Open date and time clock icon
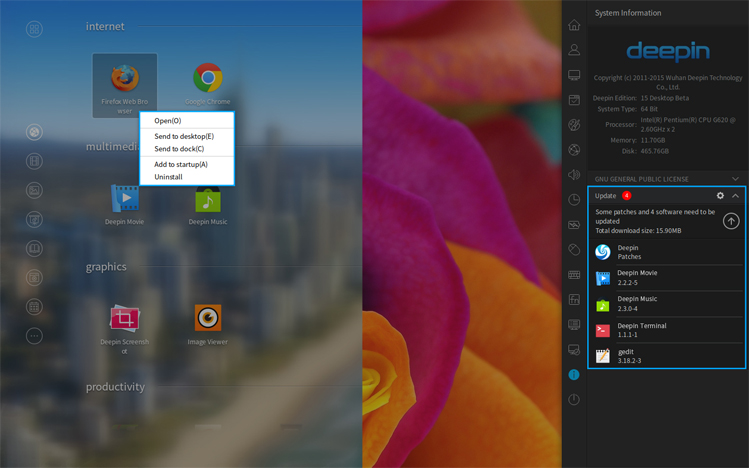Screen dimensions: 749x468 click(574, 200)
